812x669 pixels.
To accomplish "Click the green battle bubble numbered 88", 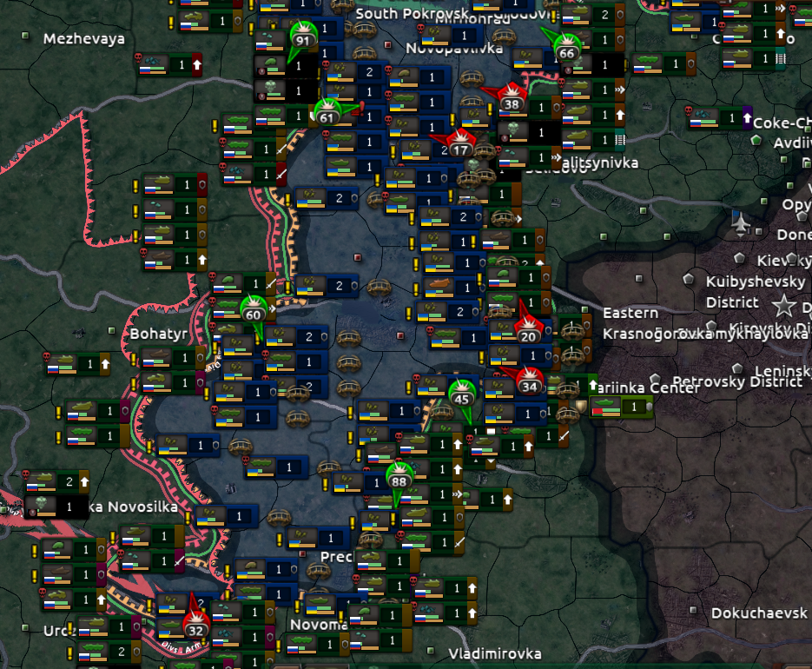I will tap(399, 478).
